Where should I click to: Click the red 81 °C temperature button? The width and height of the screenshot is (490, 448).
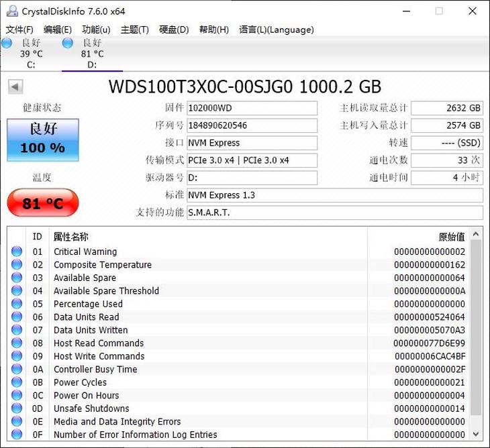pos(43,203)
